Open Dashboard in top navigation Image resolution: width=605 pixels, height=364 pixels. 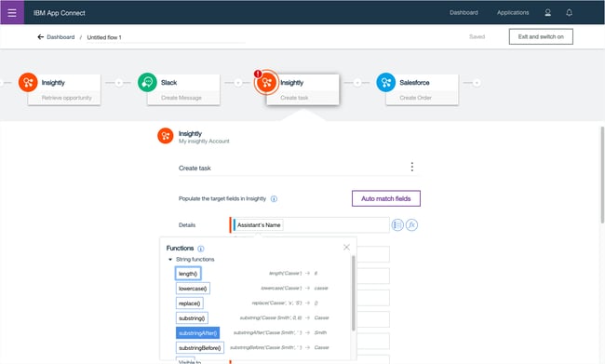coord(464,13)
